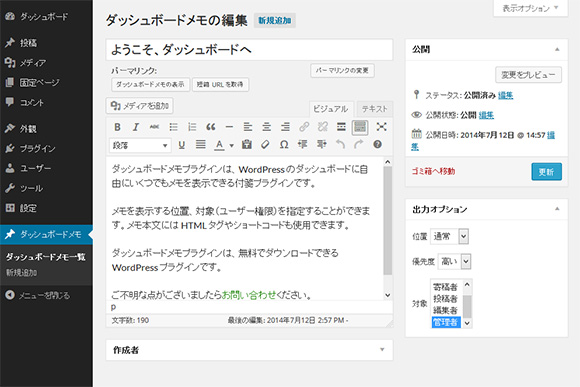Click the editor content vertical scrollbar
This screenshot has height=387, width=580.
[387, 221]
